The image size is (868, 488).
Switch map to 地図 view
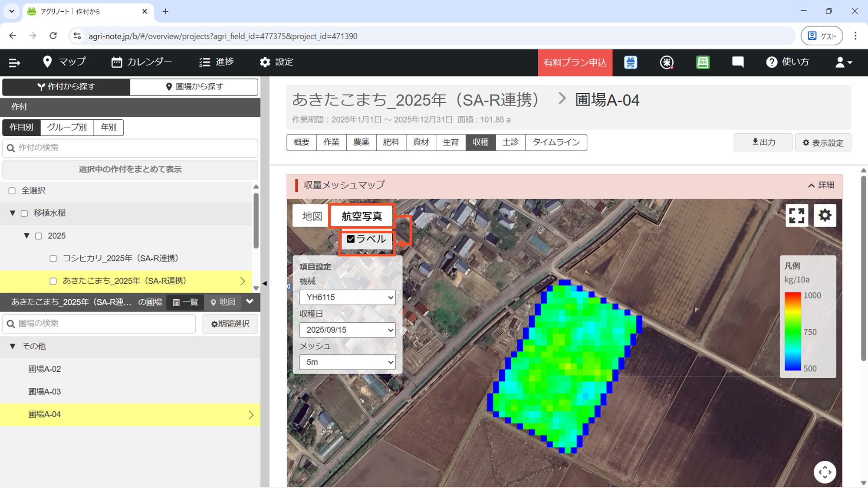tap(312, 216)
